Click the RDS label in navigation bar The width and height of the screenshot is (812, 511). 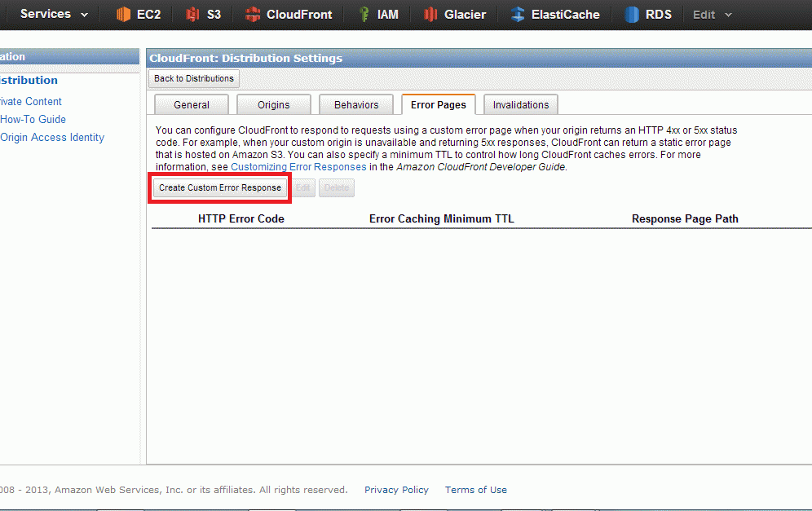(659, 15)
